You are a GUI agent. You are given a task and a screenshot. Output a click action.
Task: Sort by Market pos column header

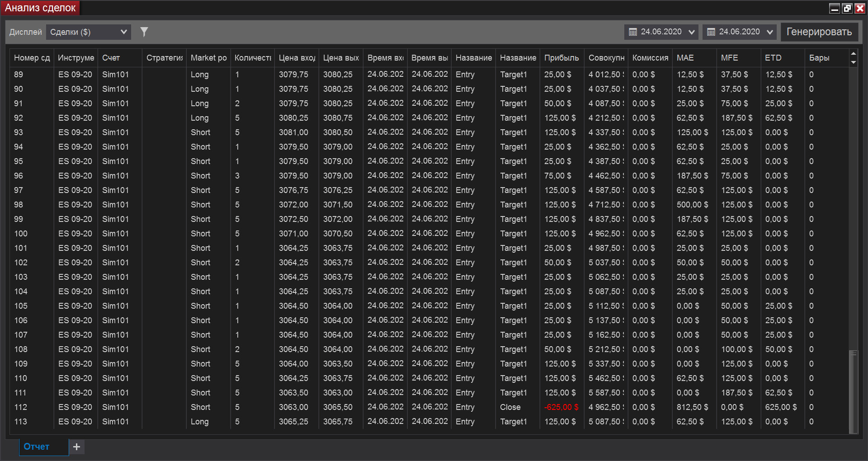[208, 58]
